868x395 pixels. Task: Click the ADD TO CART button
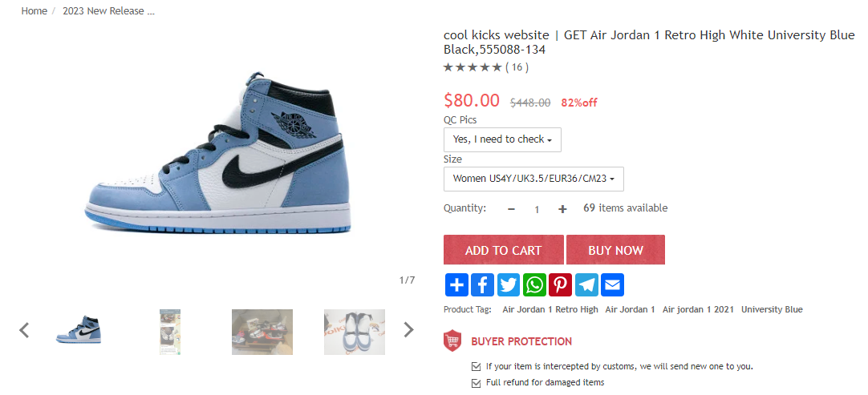tap(503, 250)
